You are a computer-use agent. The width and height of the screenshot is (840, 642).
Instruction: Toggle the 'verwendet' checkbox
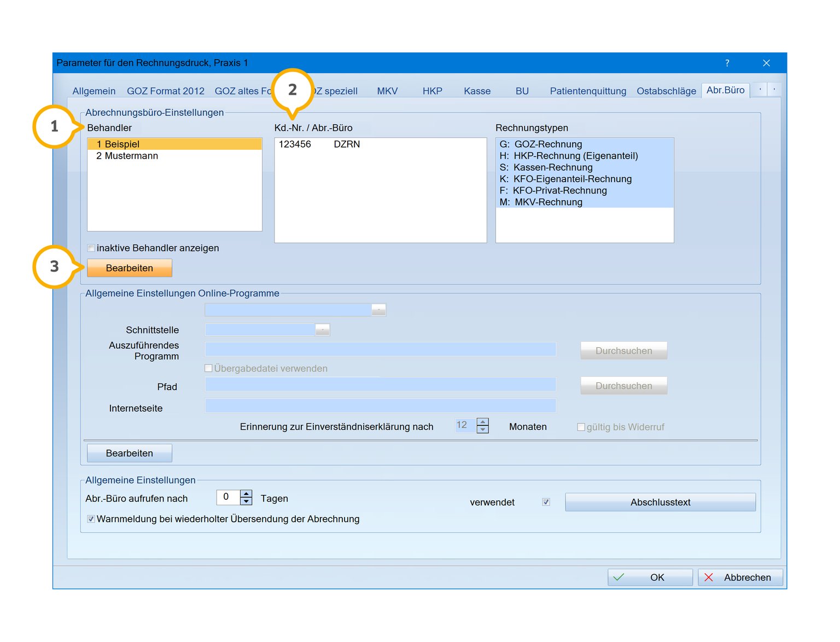coord(545,502)
